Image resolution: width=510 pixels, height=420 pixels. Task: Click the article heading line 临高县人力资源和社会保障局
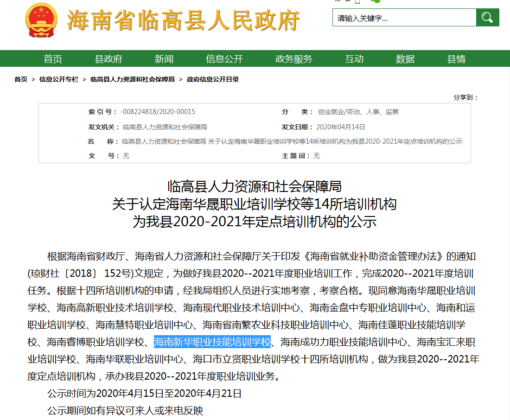coord(255,186)
